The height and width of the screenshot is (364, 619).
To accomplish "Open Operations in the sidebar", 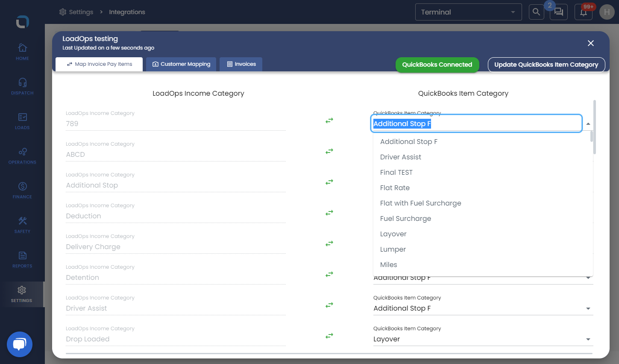I will pyautogui.click(x=22, y=156).
